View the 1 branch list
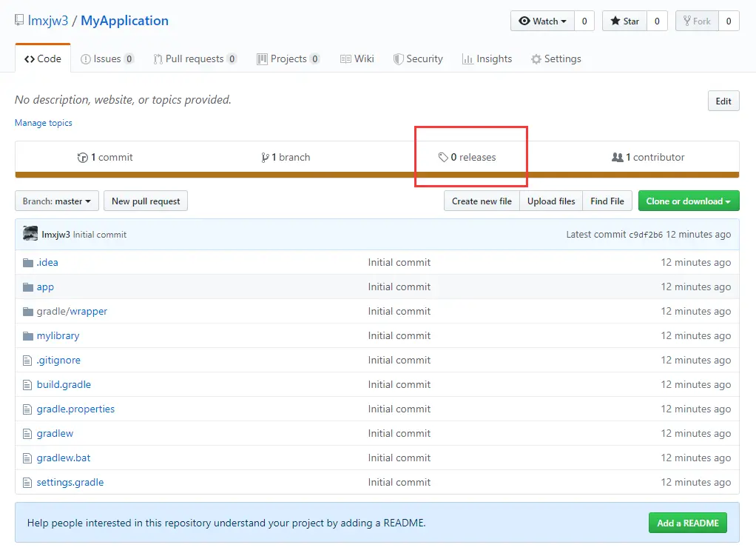This screenshot has width=756, height=556. point(286,158)
